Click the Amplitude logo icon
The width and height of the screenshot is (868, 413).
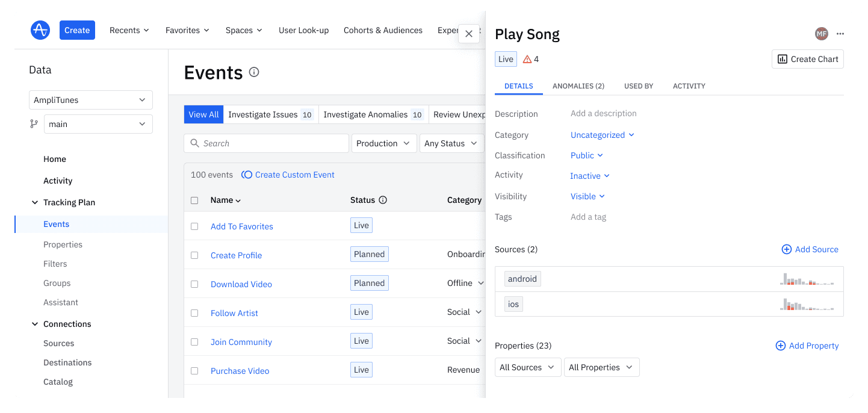40,29
